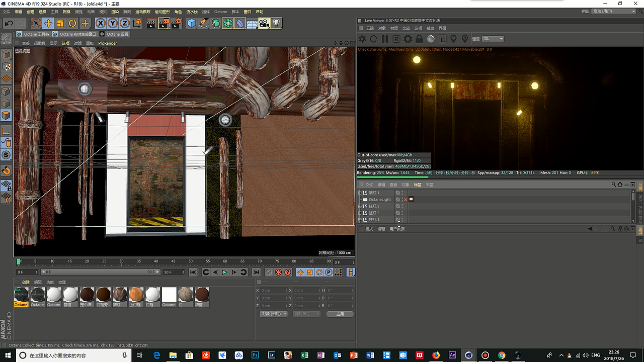This screenshot has width=644, height=362.
Task: Toggle X axis lock
Action: 101,23
